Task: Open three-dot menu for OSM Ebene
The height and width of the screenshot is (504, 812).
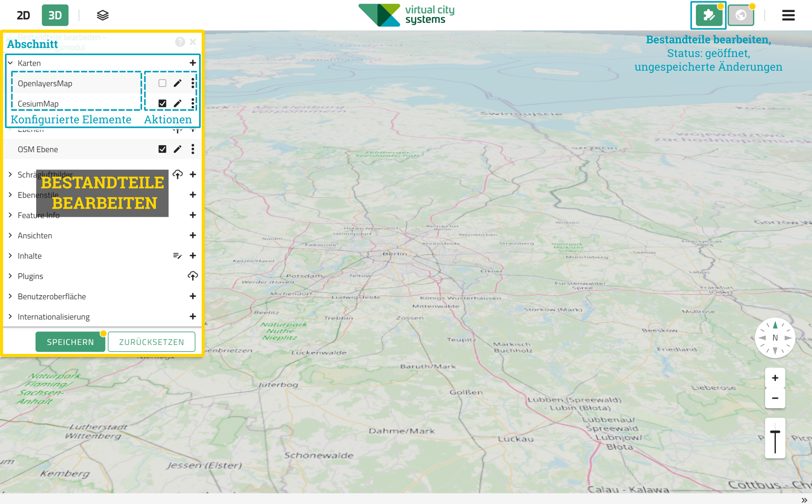Action: click(x=193, y=149)
